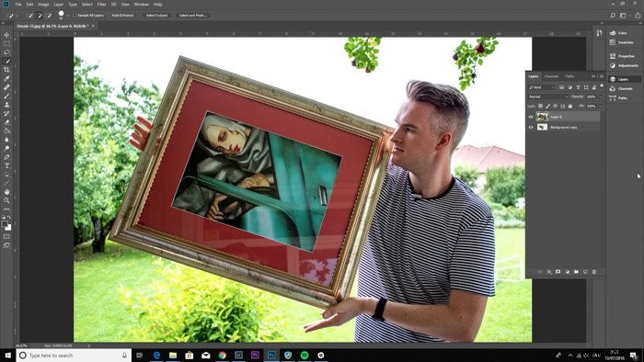The image size is (644, 362).
Task: Search Photoshop with the magnifier icon
Action: click(613, 16)
